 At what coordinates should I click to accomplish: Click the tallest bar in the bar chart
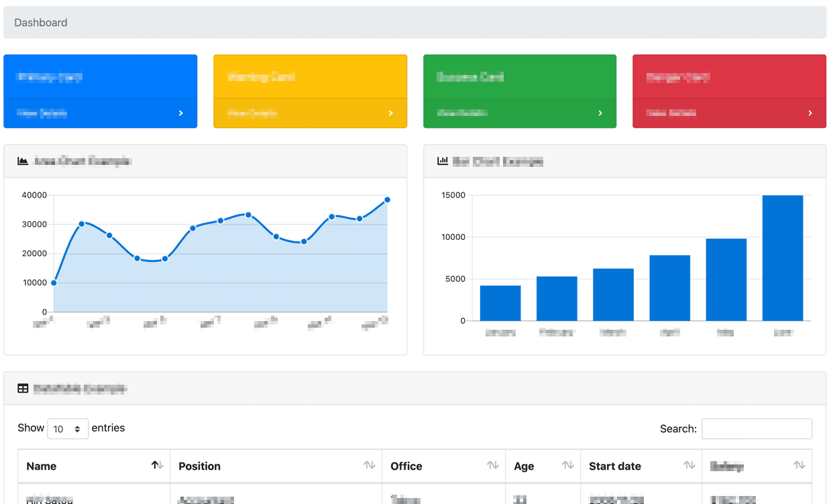click(x=782, y=257)
